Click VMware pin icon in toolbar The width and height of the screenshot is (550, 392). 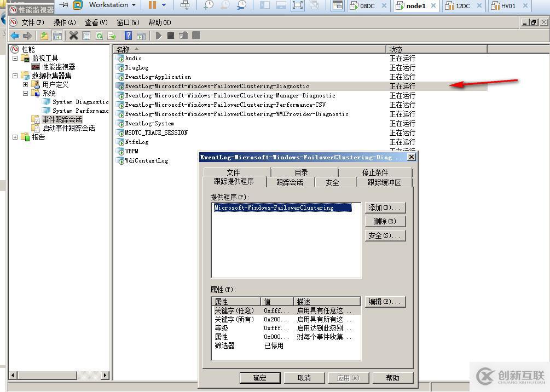(64, 5)
